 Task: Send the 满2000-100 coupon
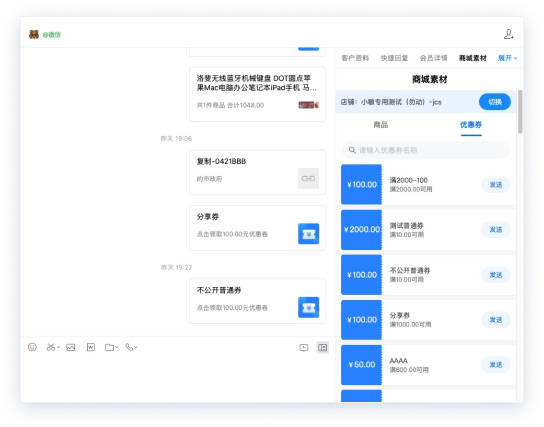point(496,185)
